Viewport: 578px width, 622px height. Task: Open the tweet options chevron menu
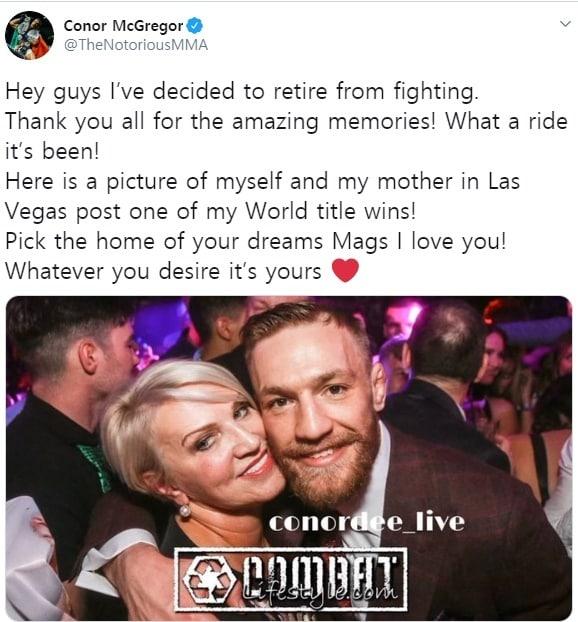(x=565, y=24)
